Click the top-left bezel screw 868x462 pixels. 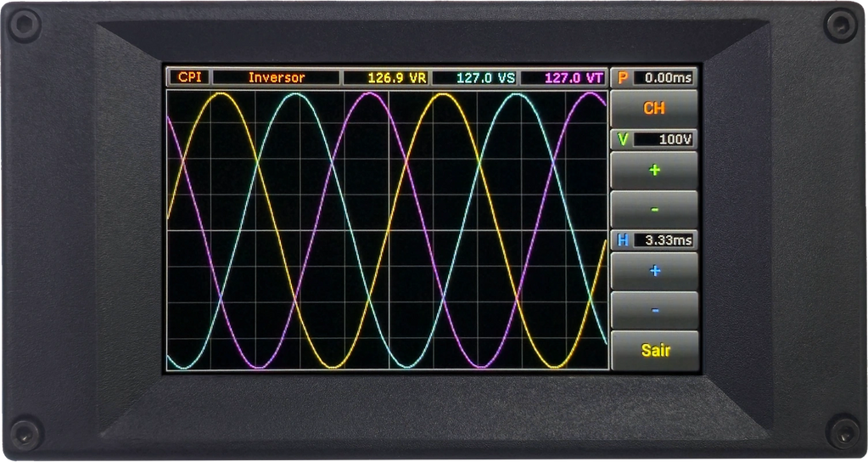[x=23, y=24]
